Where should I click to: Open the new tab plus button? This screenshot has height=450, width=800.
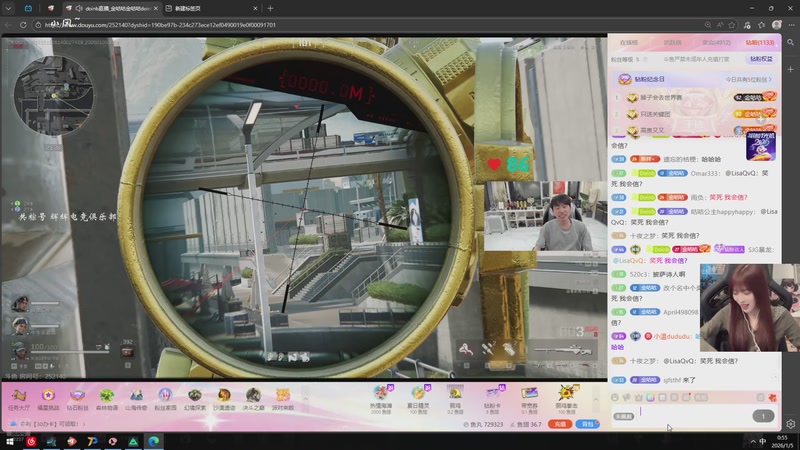(x=270, y=8)
